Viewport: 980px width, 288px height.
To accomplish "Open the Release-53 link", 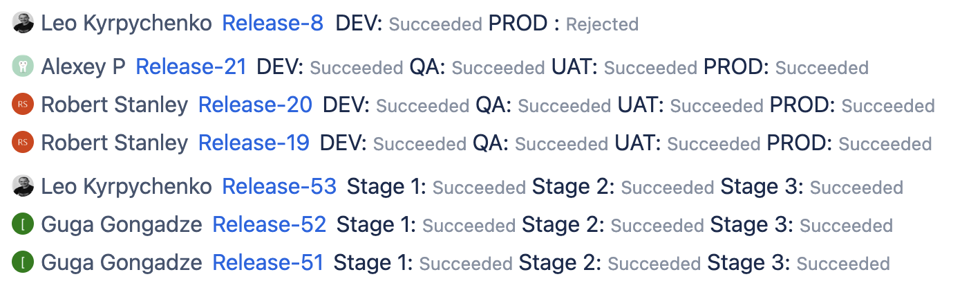I will click(279, 187).
